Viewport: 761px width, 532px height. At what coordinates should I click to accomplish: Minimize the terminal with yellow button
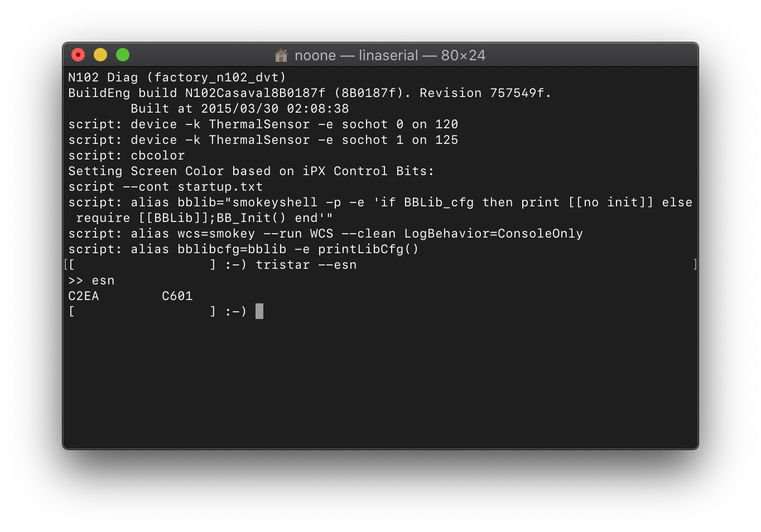point(100,55)
